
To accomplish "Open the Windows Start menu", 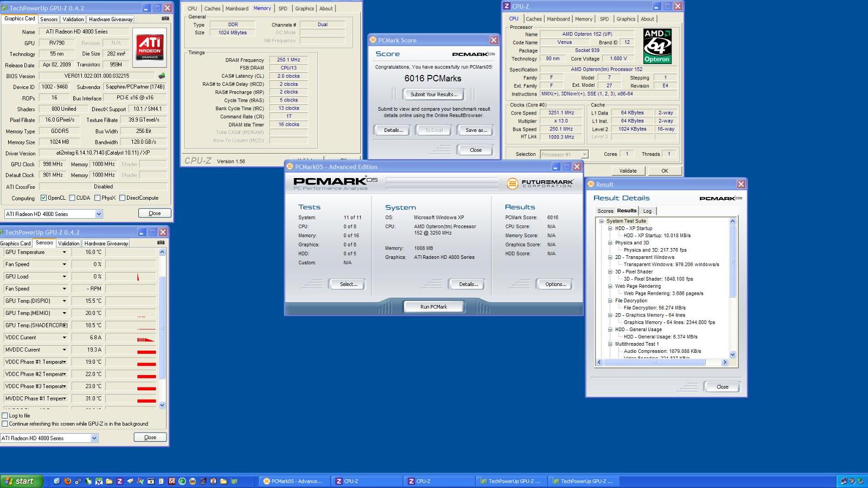I will pyautogui.click(x=21, y=481).
